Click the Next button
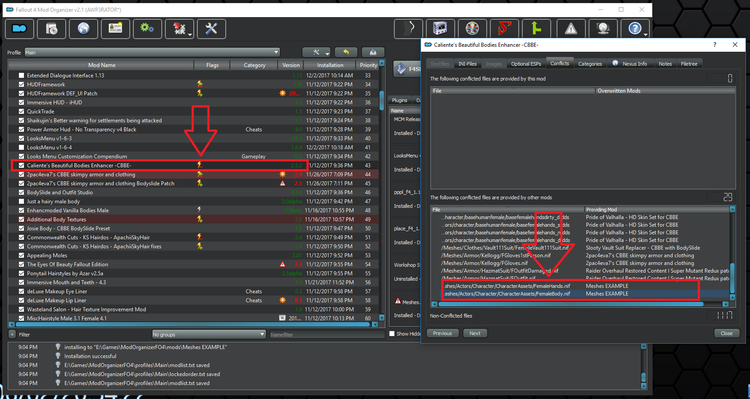This screenshot has height=399, width=750. (x=475, y=333)
